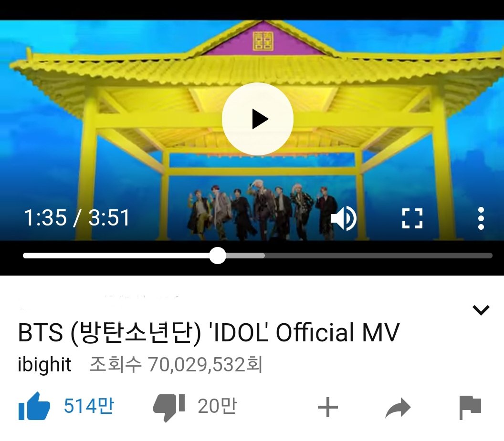Add video to playlist with plus icon

coord(327,407)
